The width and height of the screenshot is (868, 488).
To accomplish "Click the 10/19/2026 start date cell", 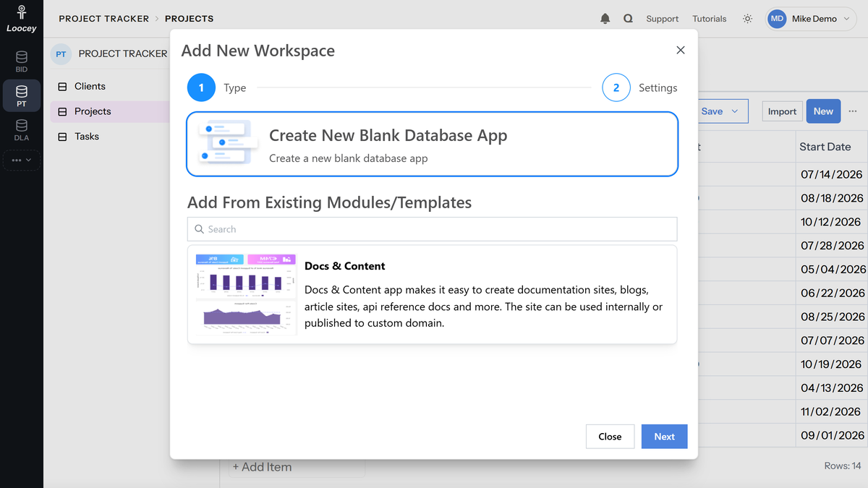I will point(832,364).
